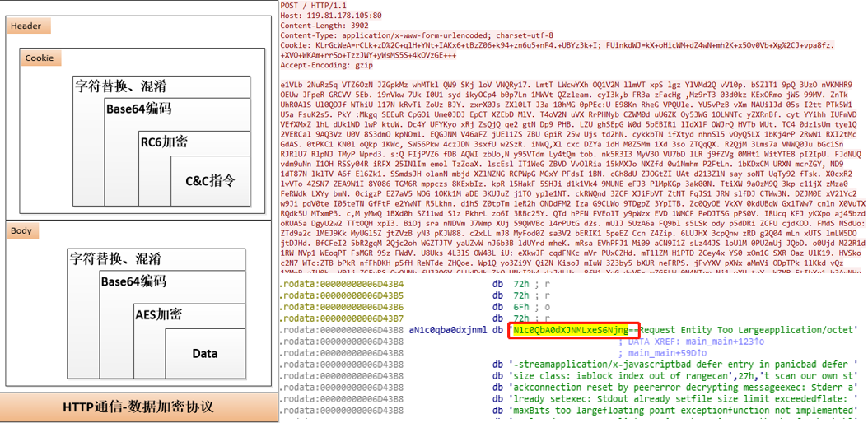Click the "aN1c0qba0dxjnml" symbol name
The width and height of the screenshot is (868, 423).
click(448, 329)
